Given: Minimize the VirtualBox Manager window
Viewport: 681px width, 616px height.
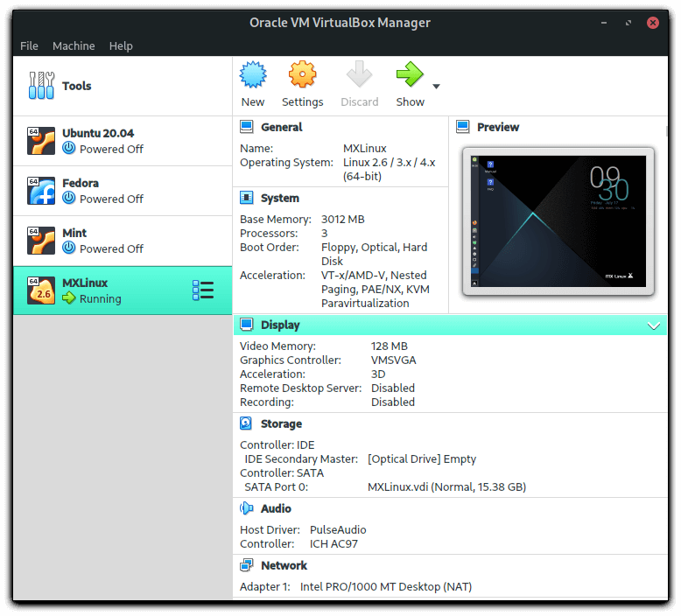Looking at the screenshot, I should click(x=604, y=23).
